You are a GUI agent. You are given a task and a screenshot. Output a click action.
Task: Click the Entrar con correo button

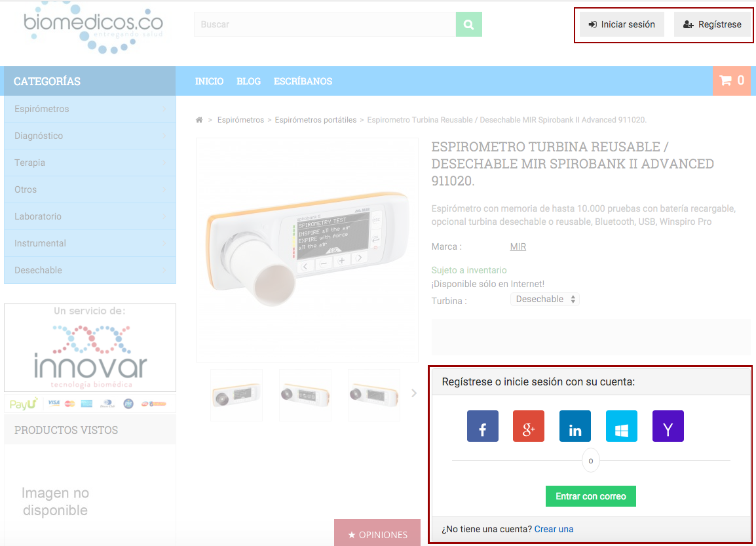[x=591, y=496]
